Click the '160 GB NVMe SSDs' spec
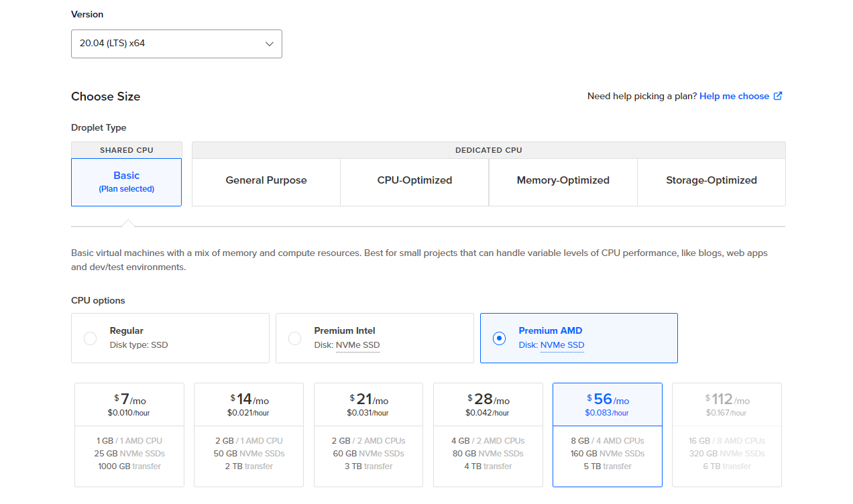 click(608, 453)
